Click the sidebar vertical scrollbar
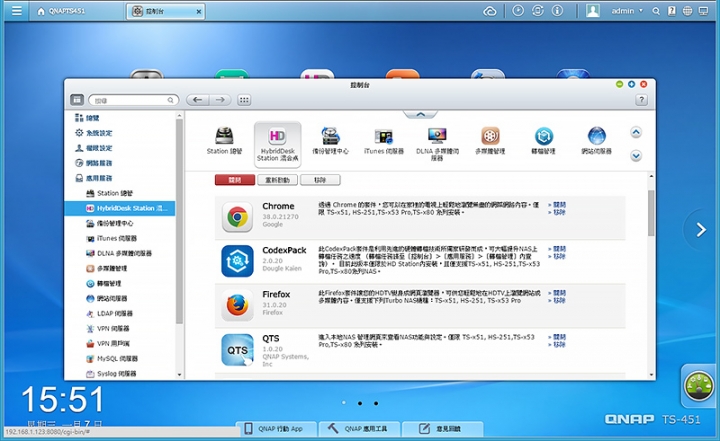Screen dimensions: 720x441 pos(179,220)
